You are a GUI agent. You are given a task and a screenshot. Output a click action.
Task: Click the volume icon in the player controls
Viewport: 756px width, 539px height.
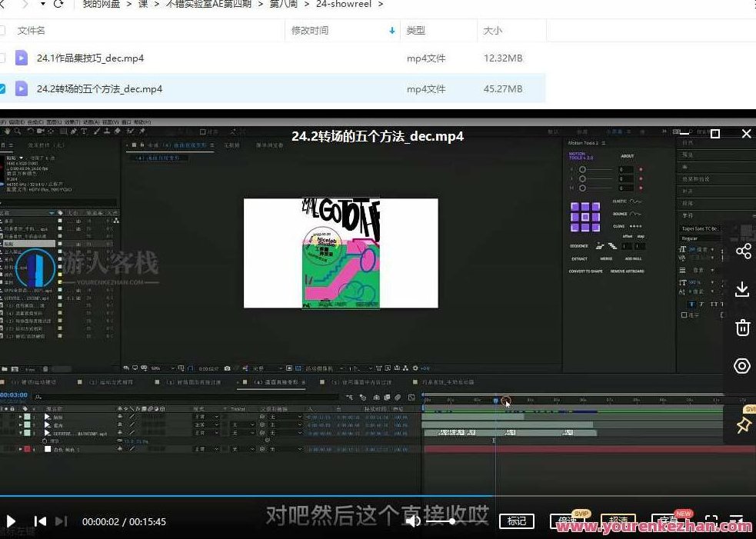[x=413, y=521]
